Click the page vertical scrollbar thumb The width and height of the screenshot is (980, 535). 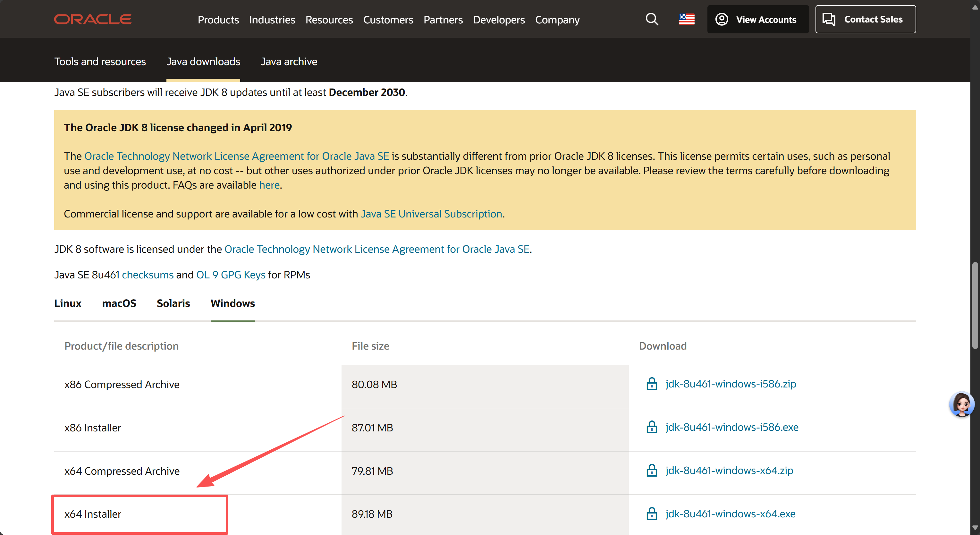975,305
